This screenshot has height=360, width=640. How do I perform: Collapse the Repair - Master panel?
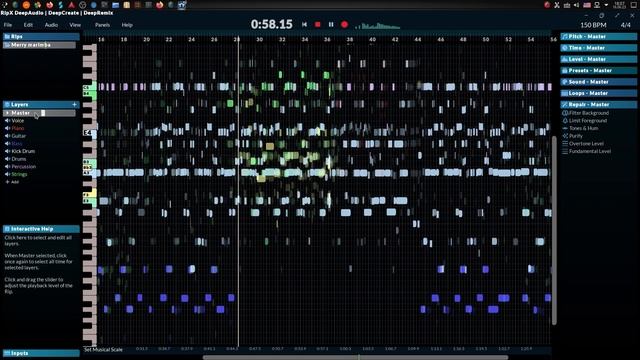598,104
